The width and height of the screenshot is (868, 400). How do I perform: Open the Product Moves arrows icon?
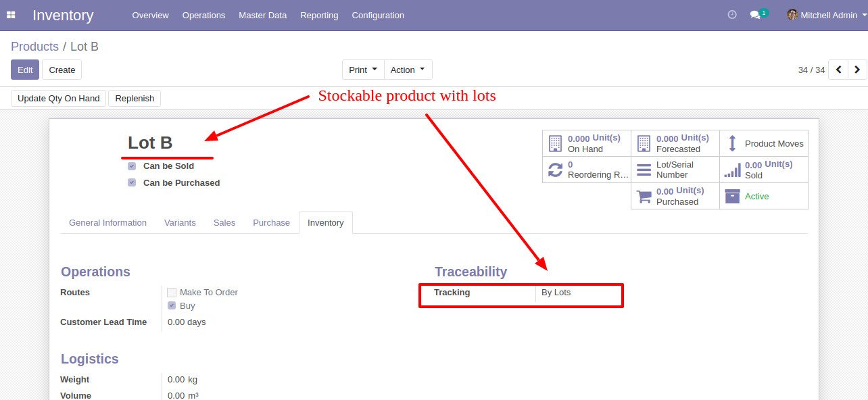point(732,143)
